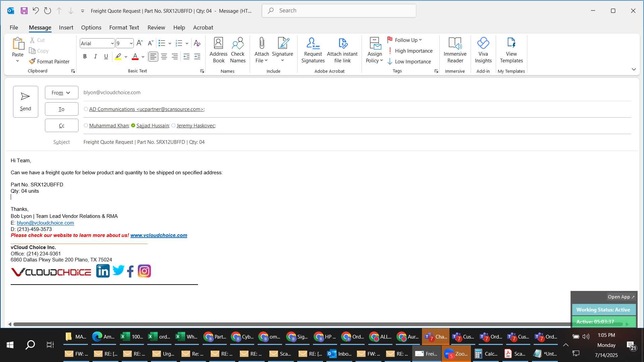The image size is (644, 362).
Task: Toggle underline formatting
Action: (106, 57)
